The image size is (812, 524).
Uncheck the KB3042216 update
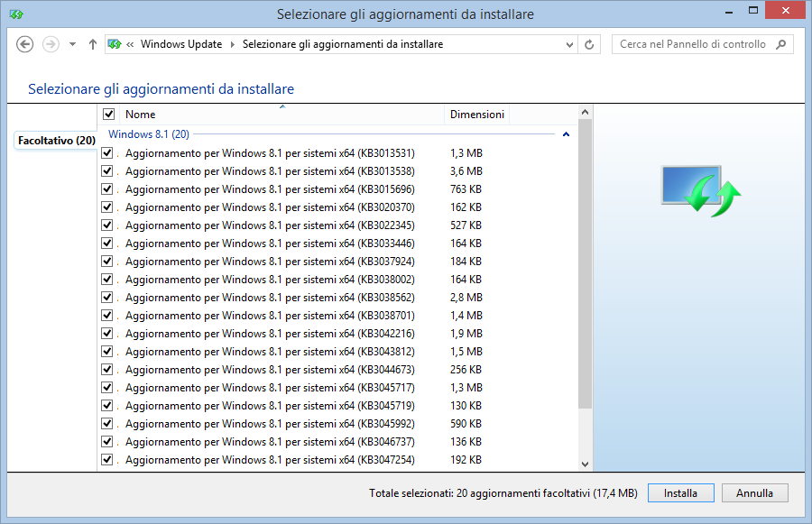click(x=107, y=334)
